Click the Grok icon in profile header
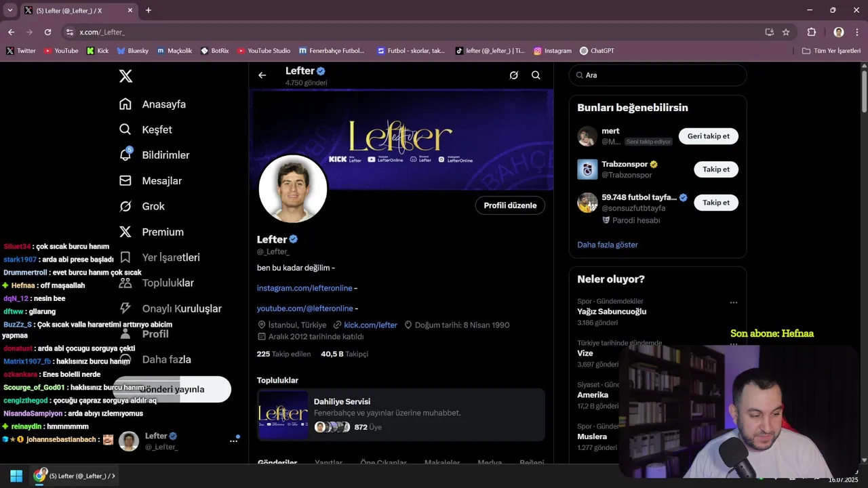 (x=514, y=75)
